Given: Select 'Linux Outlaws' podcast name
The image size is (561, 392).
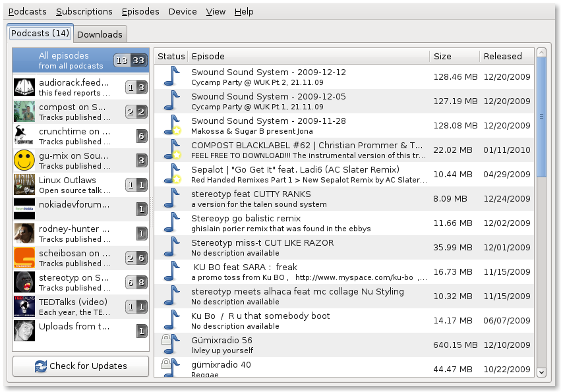Looking at the screenshot, I should click(x=67, y=180).
